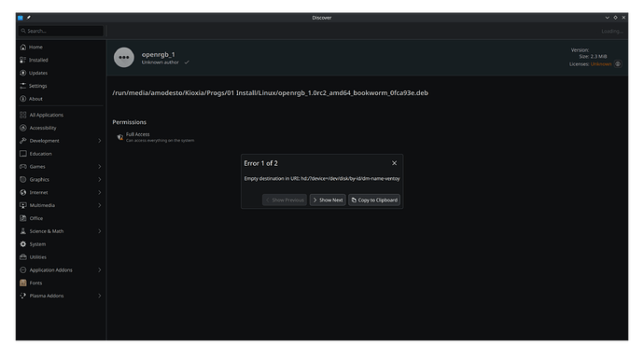
Task: Select the All Applications grid icon
Action: pyautogui.click(x=23, y=115)
